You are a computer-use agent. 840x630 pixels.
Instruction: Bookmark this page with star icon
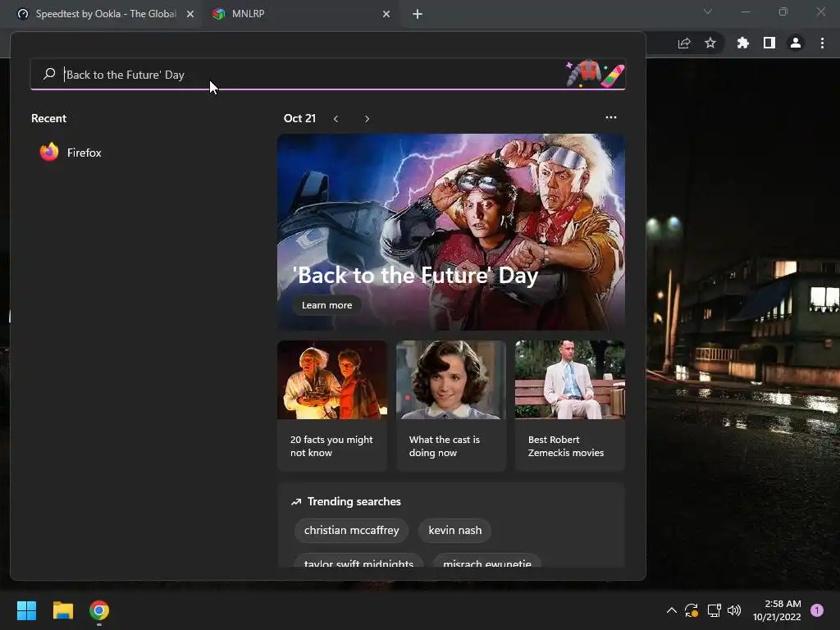tap(710, 43)
